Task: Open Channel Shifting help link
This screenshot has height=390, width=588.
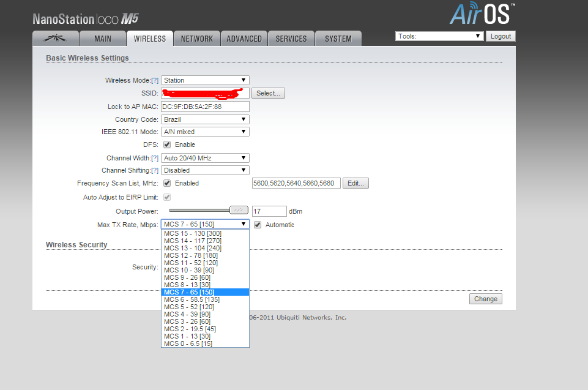Action: click(x=155, y=170)
